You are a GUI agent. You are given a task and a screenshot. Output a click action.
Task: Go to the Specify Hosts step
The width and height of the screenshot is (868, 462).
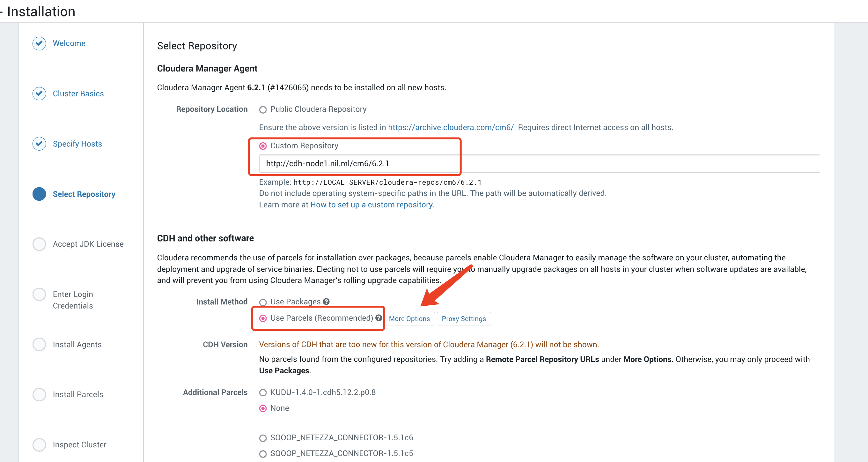coord(77,144)
